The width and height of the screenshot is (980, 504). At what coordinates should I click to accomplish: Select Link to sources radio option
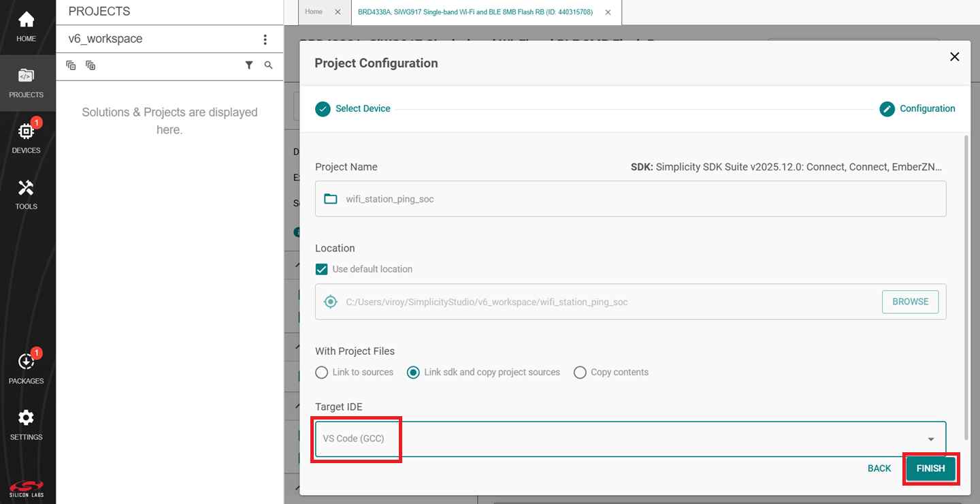[322, 373]
